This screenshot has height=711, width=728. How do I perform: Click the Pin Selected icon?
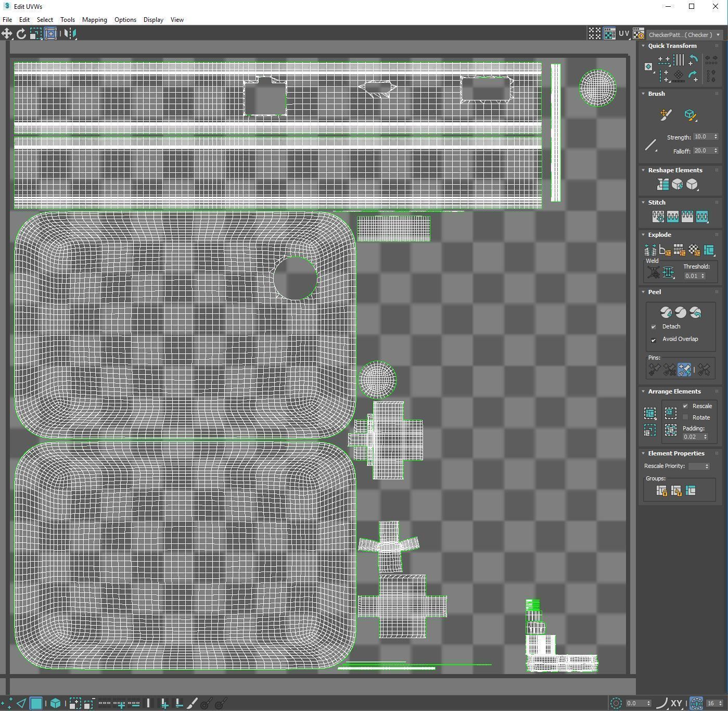click(x=654, y=370)
